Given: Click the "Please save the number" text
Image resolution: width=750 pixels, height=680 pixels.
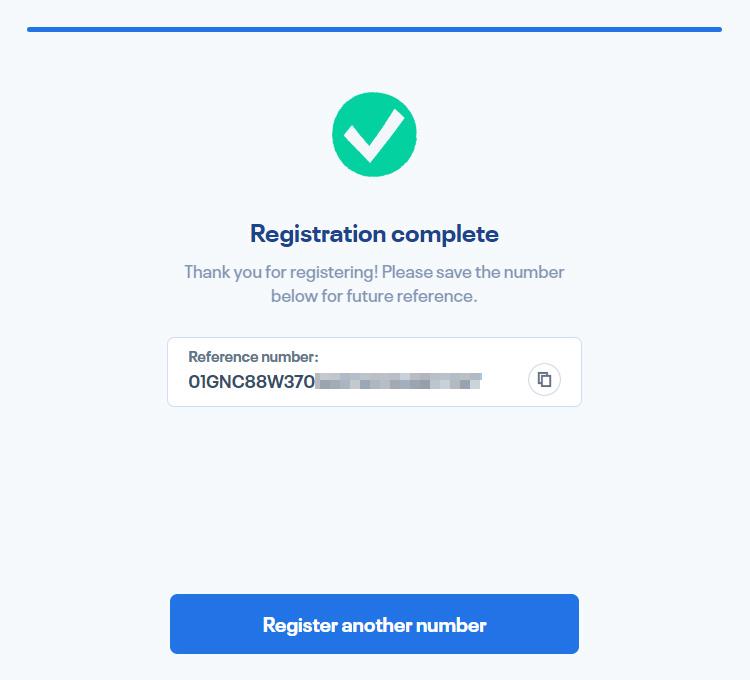Looking at the screenshot, I should pos(473,272).
